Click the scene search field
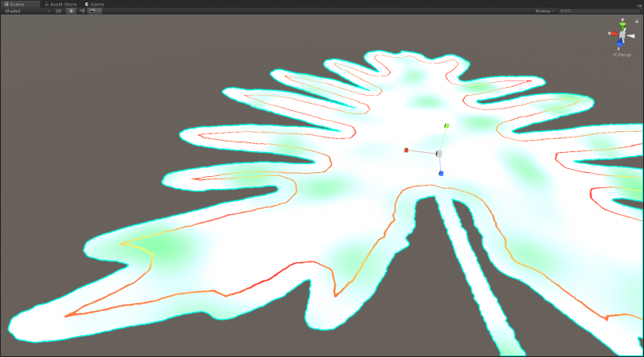The width and height of the screenshot is (644, 357). pos(600,11)
